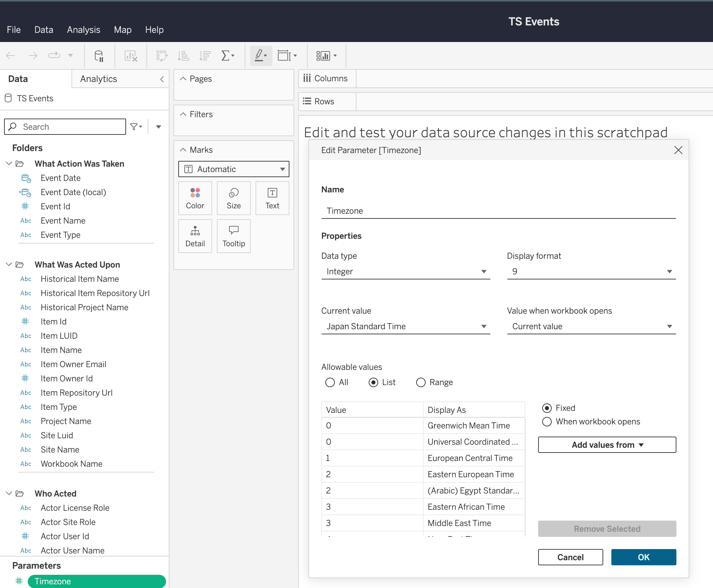This screenshot has height=588, width=713.
Task: Close the Edit Parameter dialog
Action: tap(678, 150)
